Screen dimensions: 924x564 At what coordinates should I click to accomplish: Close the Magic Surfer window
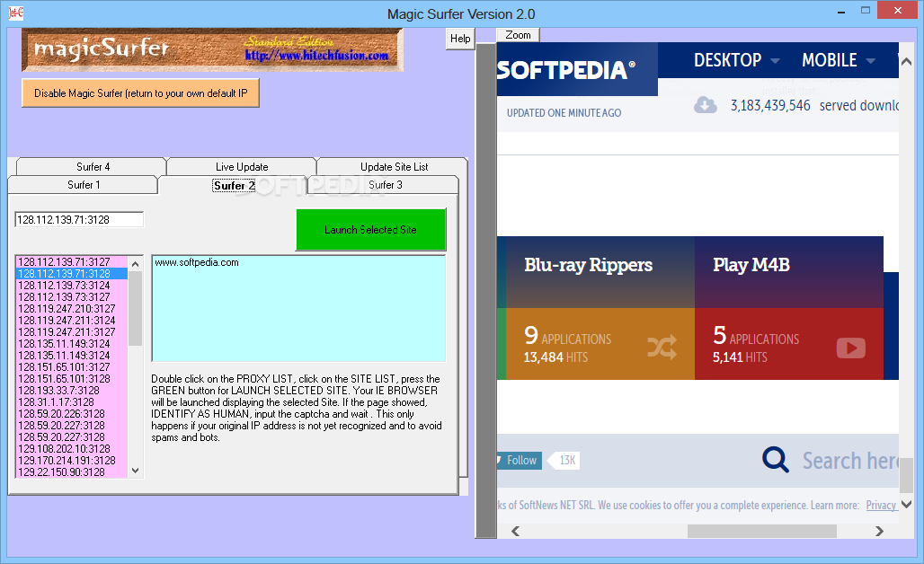pyautogui.click(x=897, y=11)
